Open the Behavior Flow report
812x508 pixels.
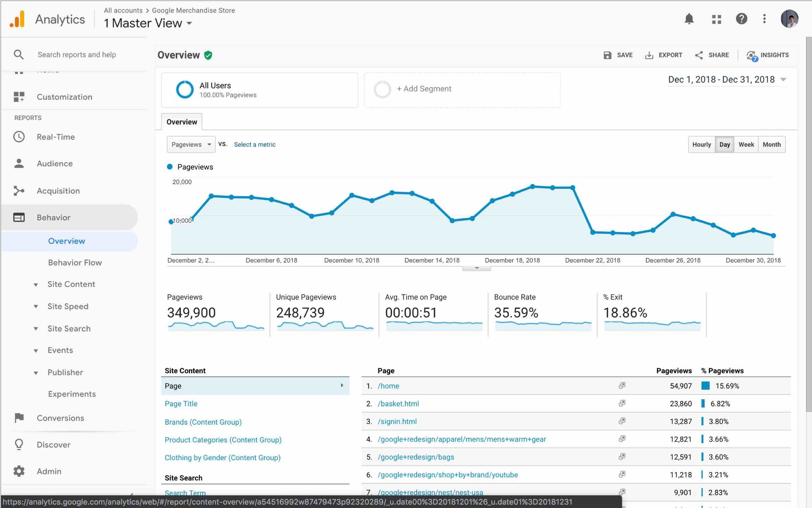pyautogui.click(x=75, y=263)
